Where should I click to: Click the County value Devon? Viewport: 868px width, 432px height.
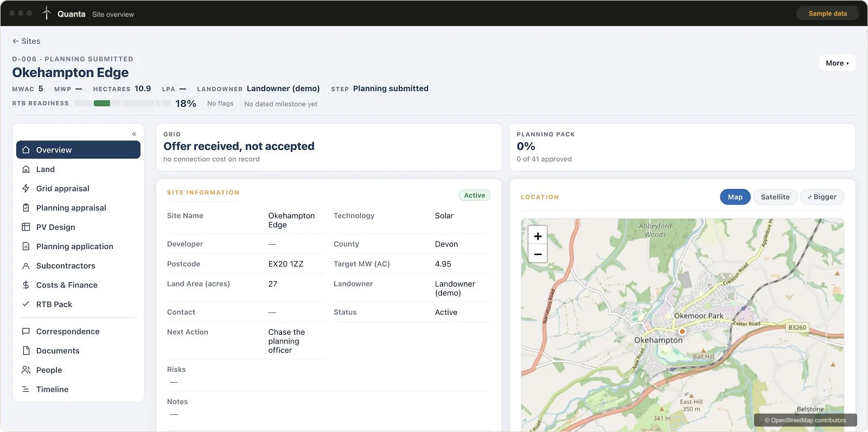click(446, 244)
